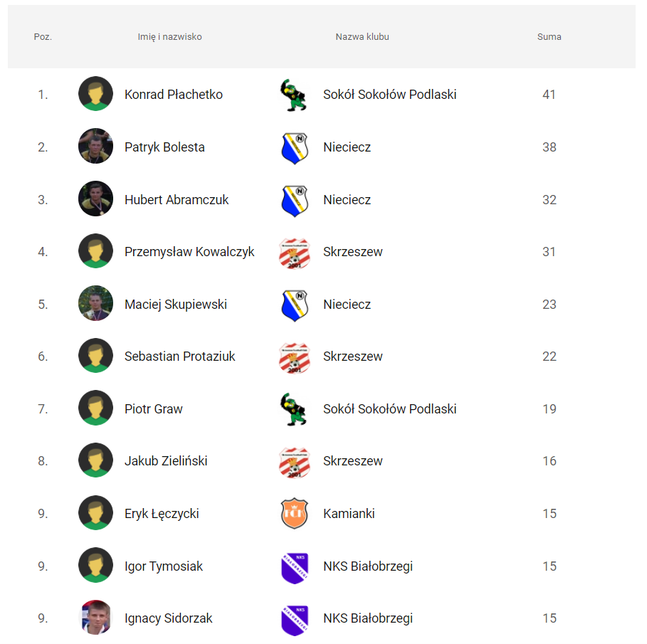This screenshot has width=647, height=644.
Task: Select the Nieciecz crest beside Maciej Skupiewski
Action: click(294, 305)
